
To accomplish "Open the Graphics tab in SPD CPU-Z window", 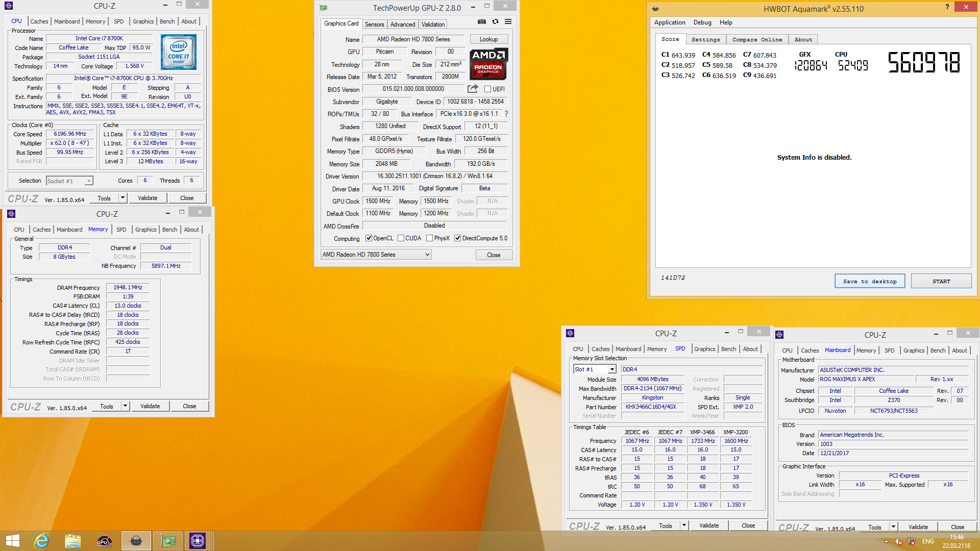I will click(x=704, y=349).
